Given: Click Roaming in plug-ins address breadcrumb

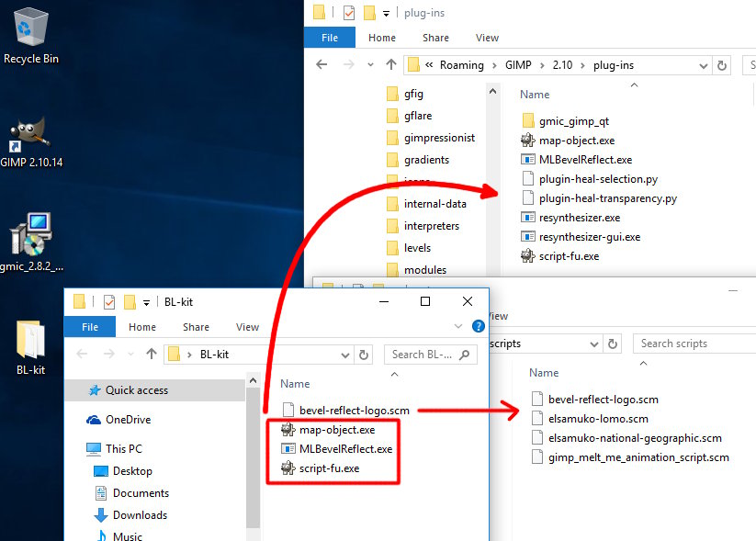Looking at the screenshot, I should pos(461,65).
